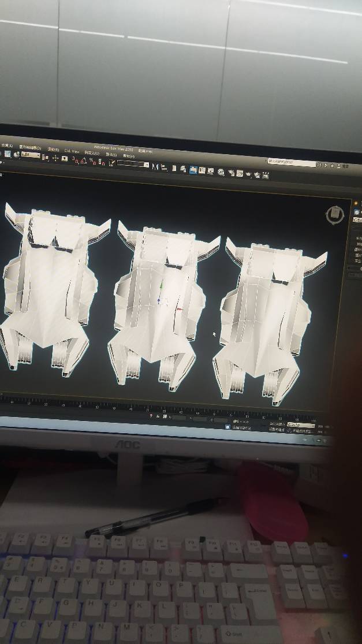Open the Help menu
This screenshot has height=644, width=362.
[x=129, y=156]
